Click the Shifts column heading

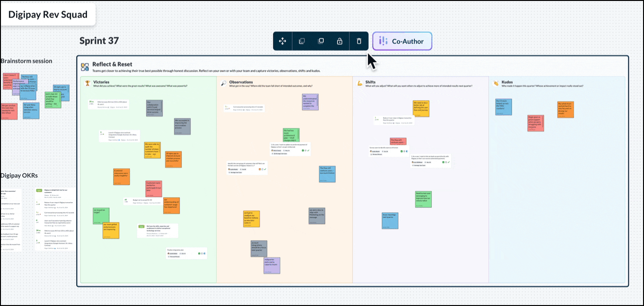tap(371, 82)
